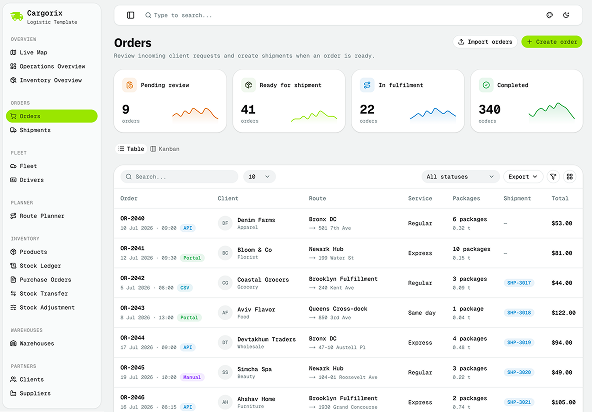592x412 pixels.
Task: Click the Completed card checkmark icon
Action: [486, 85]
